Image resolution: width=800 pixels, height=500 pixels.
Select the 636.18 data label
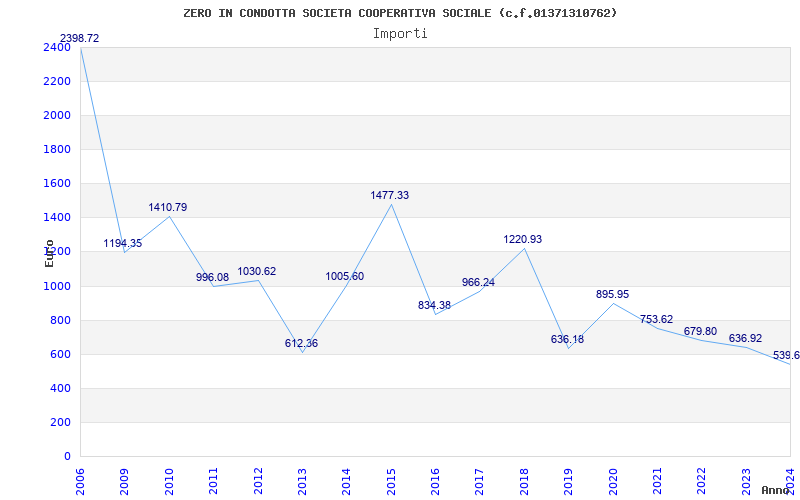pyautogui.click(x=567, y=339)
